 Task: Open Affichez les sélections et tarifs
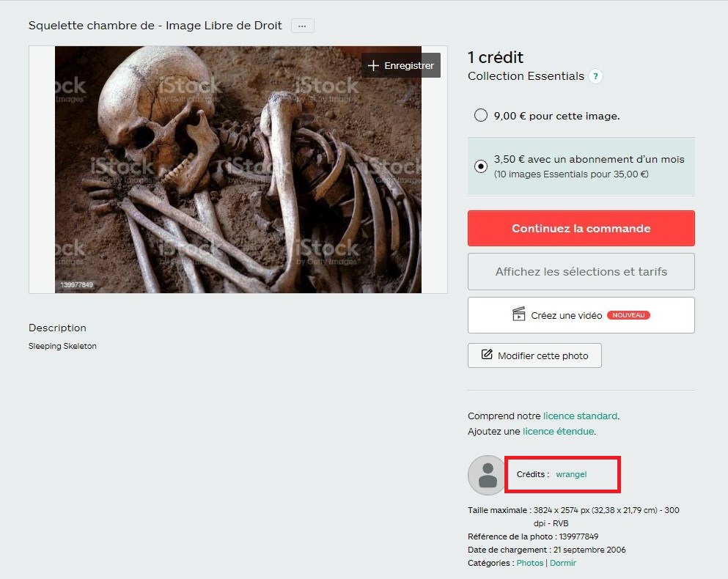(x=581, y=272)
